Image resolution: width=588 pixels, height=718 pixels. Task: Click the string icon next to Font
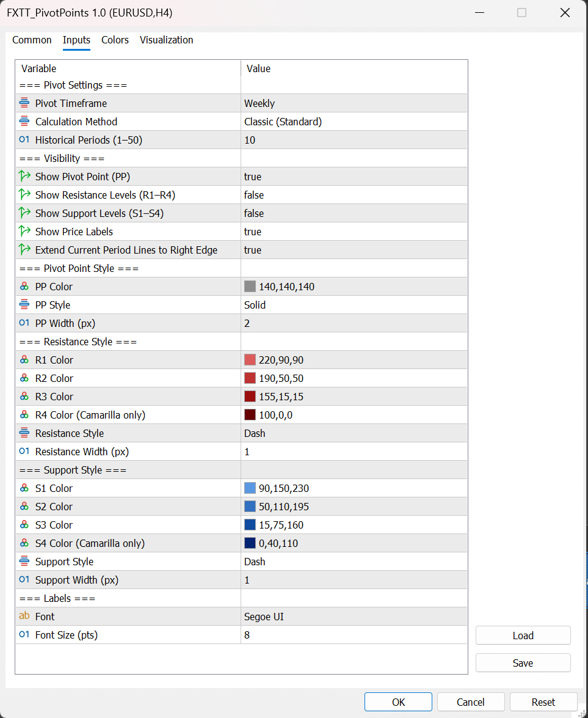[x=24, y=617]
